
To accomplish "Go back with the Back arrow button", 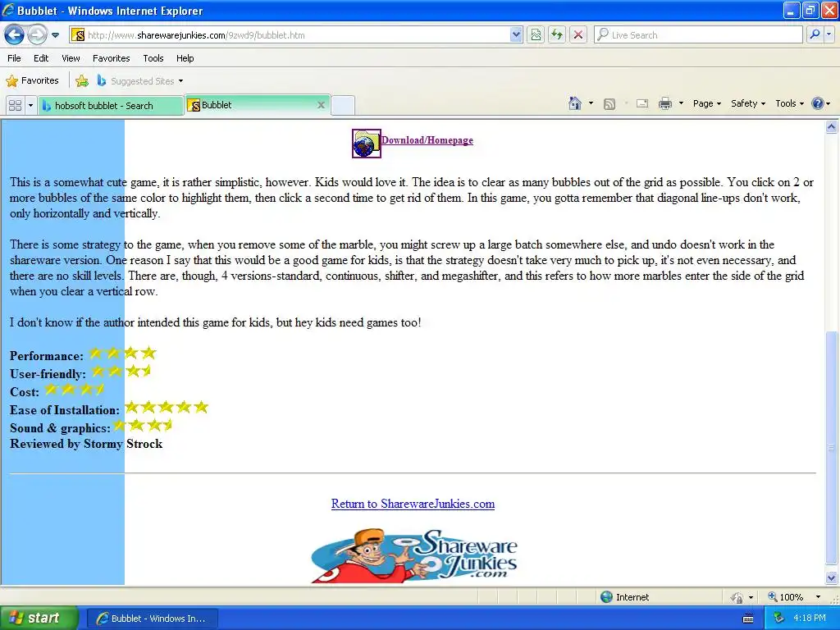I will click(15, 35).
